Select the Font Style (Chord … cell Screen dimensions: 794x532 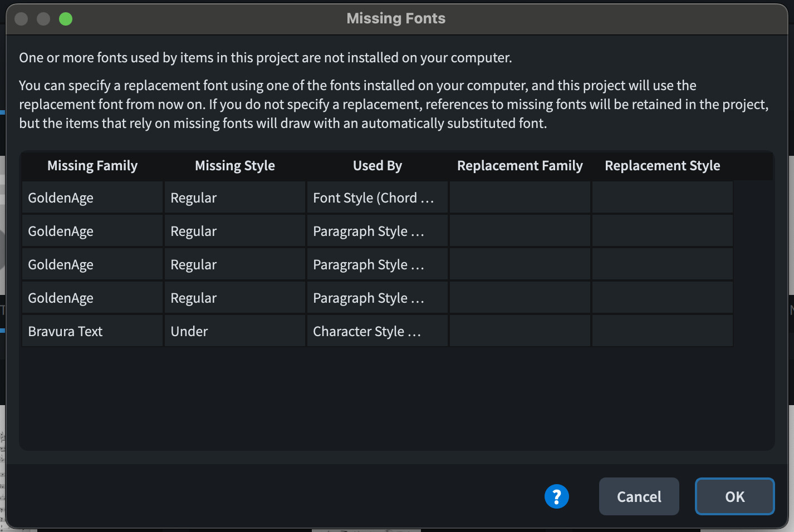tap(378, 198)
